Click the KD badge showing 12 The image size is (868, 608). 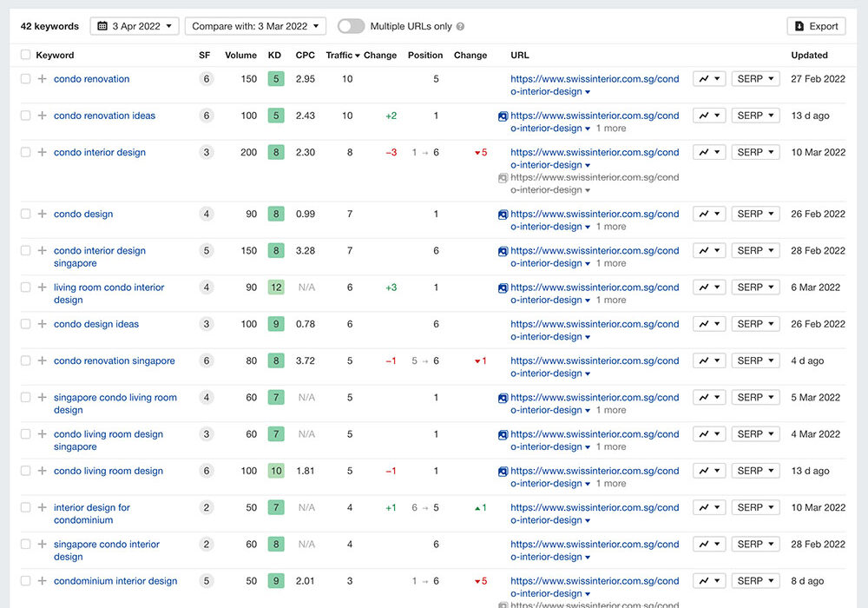coord(276,287)
